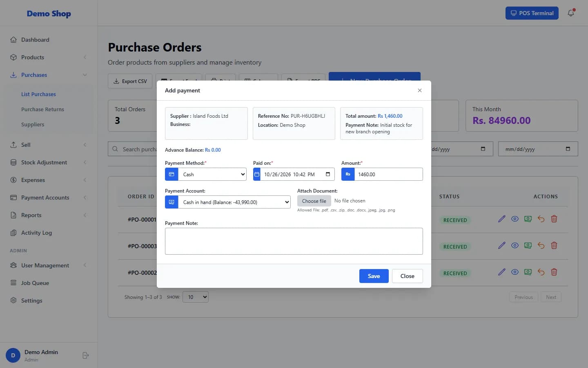
Task: Expand the Products sidebar menu
Action: click(x=49, y=57)
